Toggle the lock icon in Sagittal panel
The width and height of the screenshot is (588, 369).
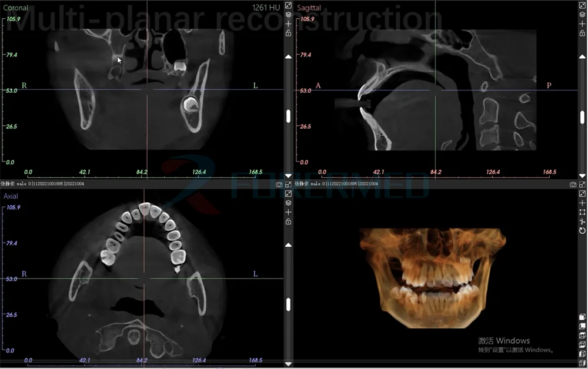tap(582, 33)
